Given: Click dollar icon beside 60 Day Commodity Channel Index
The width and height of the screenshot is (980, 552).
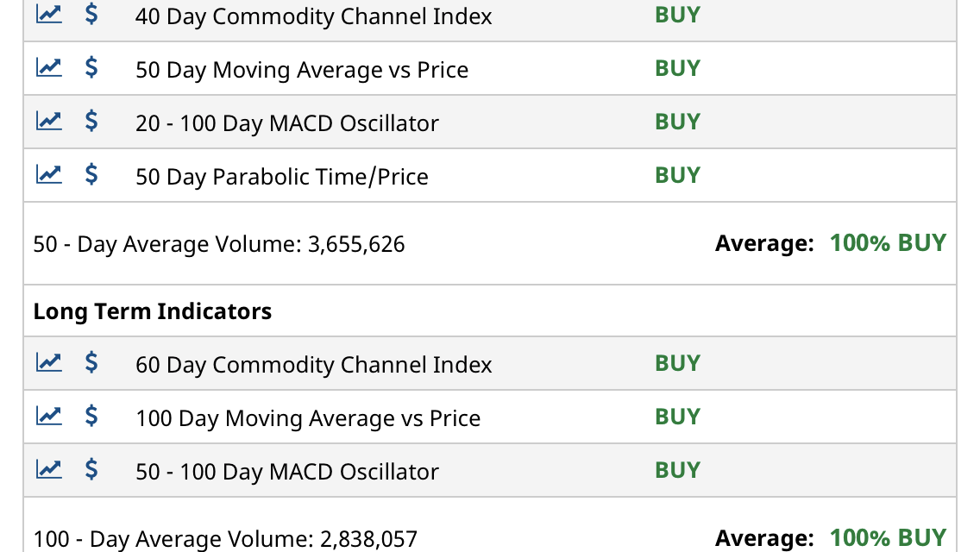Looking at the screenshot, I should 91,362.
